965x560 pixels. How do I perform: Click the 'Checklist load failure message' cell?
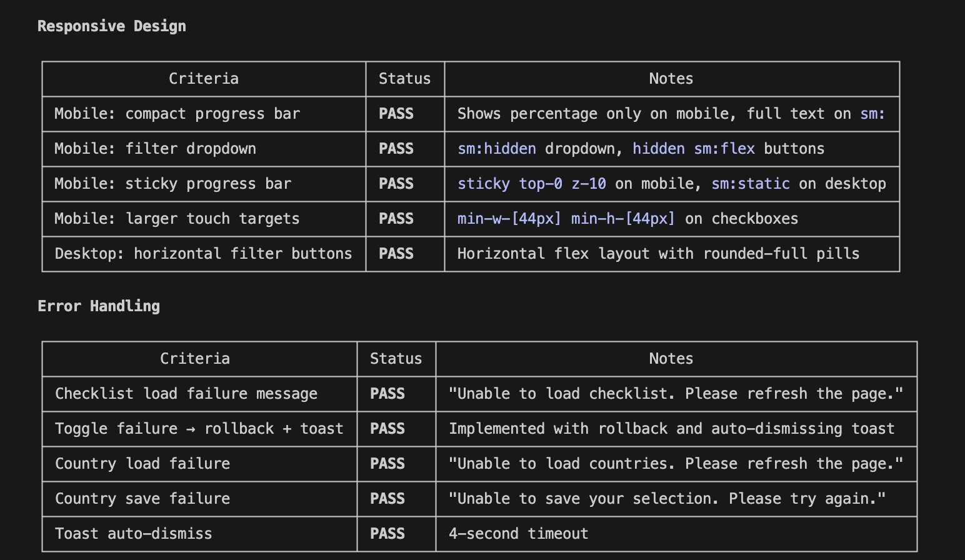coord(186,394)
